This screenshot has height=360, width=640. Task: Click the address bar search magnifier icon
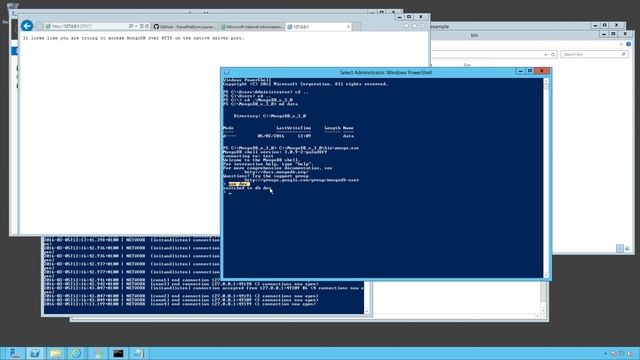pyautogui.click(x=131, y=26)
